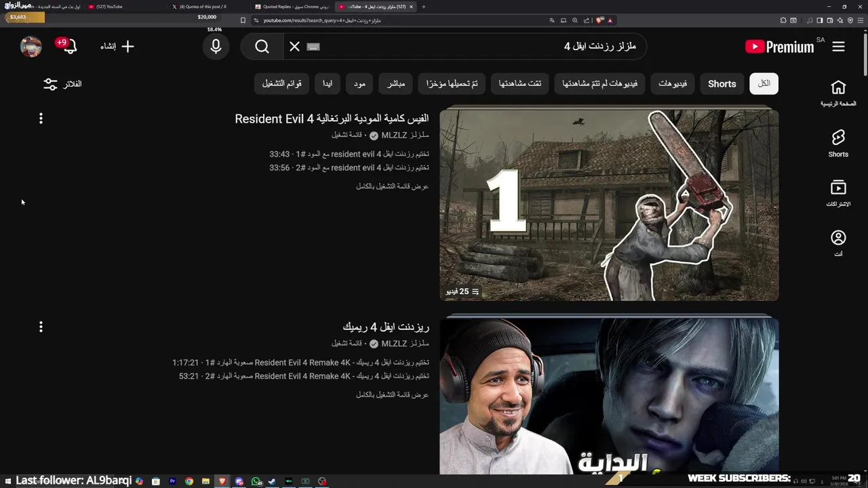Click the 25 videos badge on the first thumbnail

click(x=462, y=291)
